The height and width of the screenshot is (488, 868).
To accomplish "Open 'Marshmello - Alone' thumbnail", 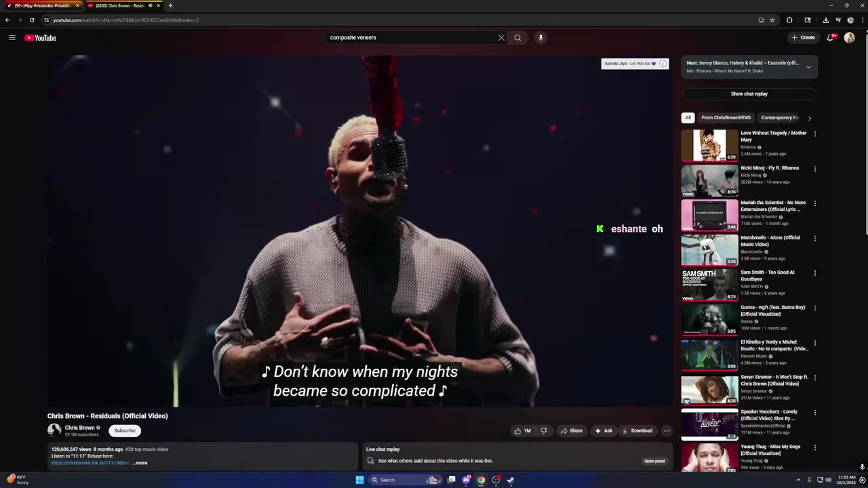I will point(709,249).
